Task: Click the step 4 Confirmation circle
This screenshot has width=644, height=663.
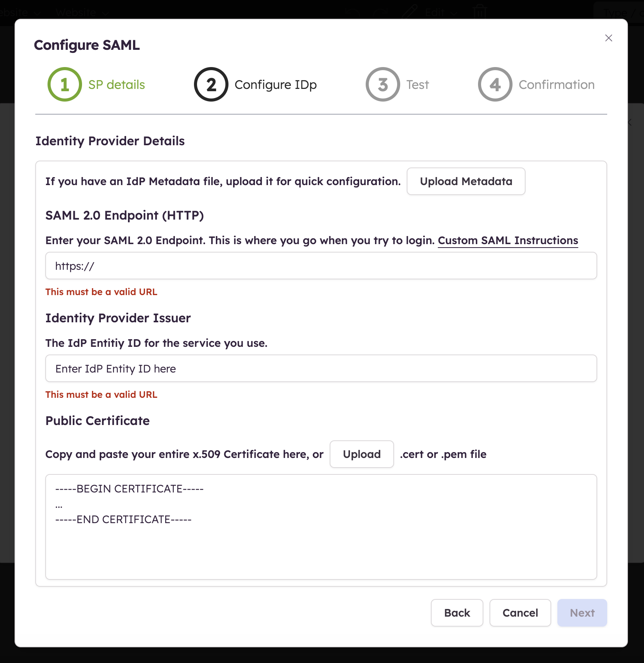Action: click(495, 84)
